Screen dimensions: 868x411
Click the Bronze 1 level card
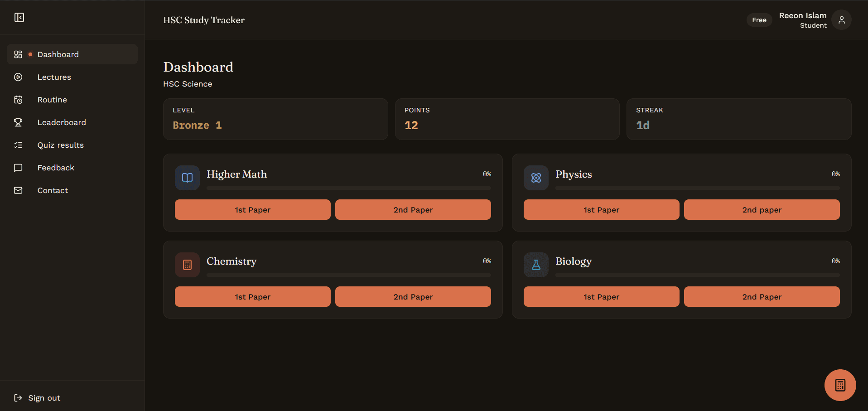click(x=275, y=119)
